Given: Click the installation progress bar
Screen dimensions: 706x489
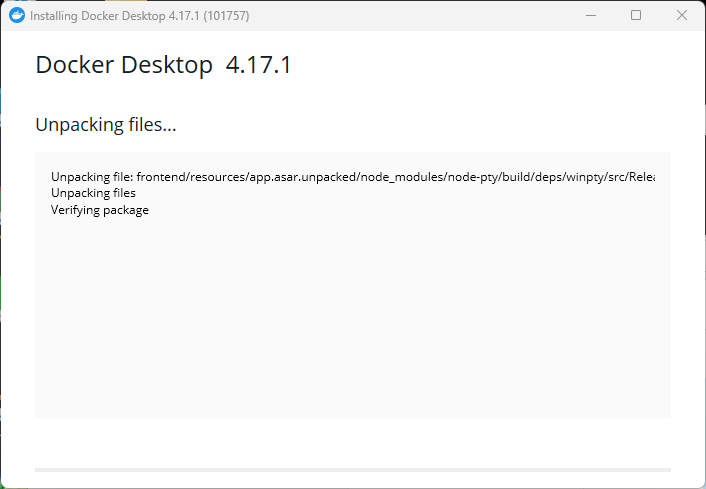Looking at the screenshot, I should [352, 468].
